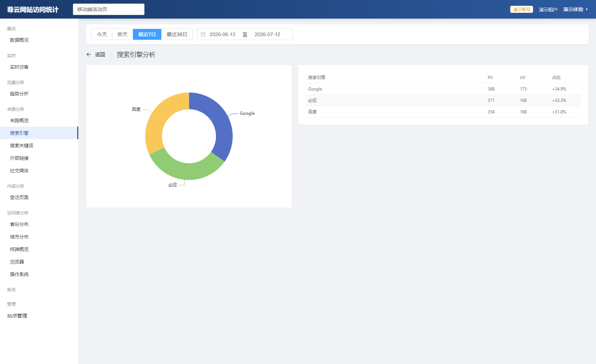The image size is (596, 364).
Task: Click the 返回 back link
Action: (x=100, y=54)
